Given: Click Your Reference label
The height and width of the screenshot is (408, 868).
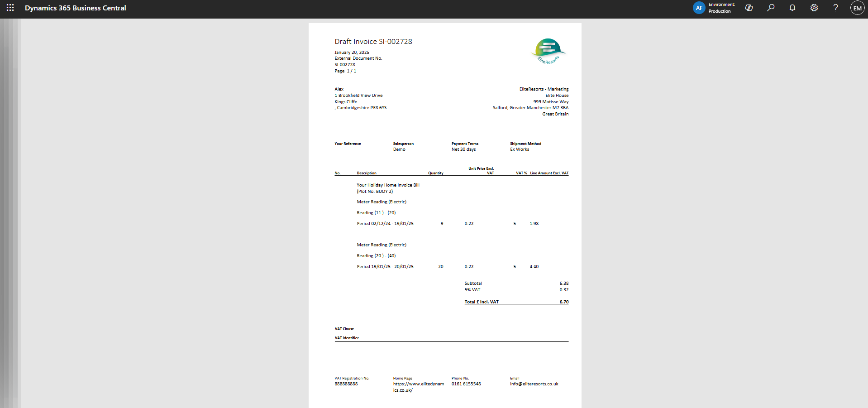Looking at the screenshot, I should [x=348, y=144].
